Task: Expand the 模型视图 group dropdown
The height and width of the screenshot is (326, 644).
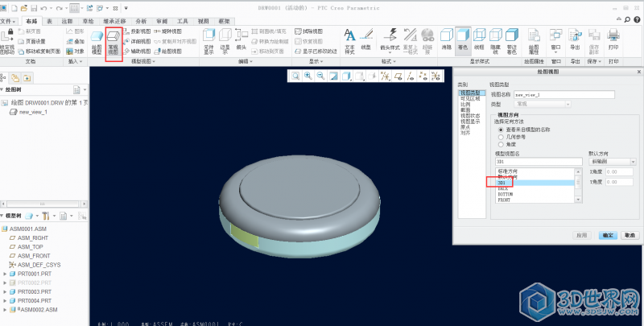Action: (143, 62)
